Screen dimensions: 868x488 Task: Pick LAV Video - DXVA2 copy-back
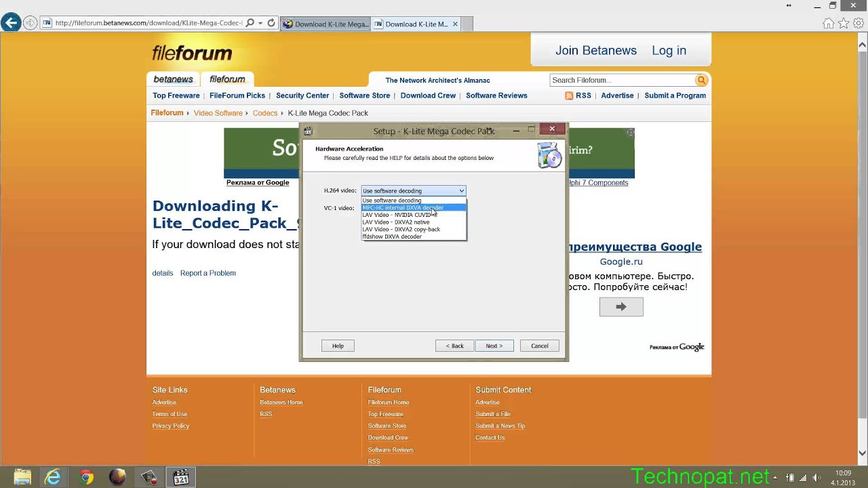(x=414, y=229)
